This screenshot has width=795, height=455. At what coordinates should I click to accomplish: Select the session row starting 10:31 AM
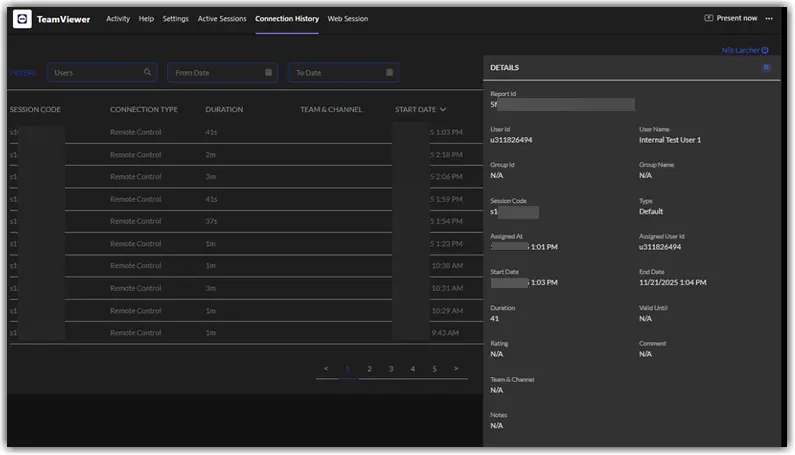[x=246, y=288]
